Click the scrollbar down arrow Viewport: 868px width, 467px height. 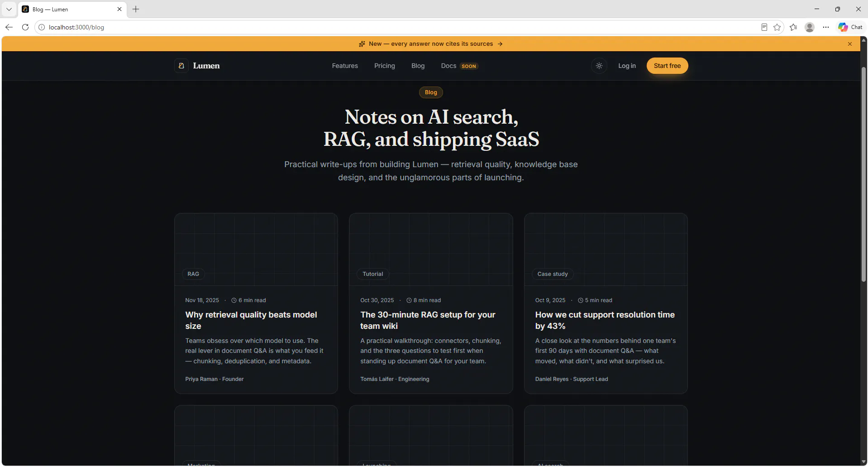click(863, 462)
